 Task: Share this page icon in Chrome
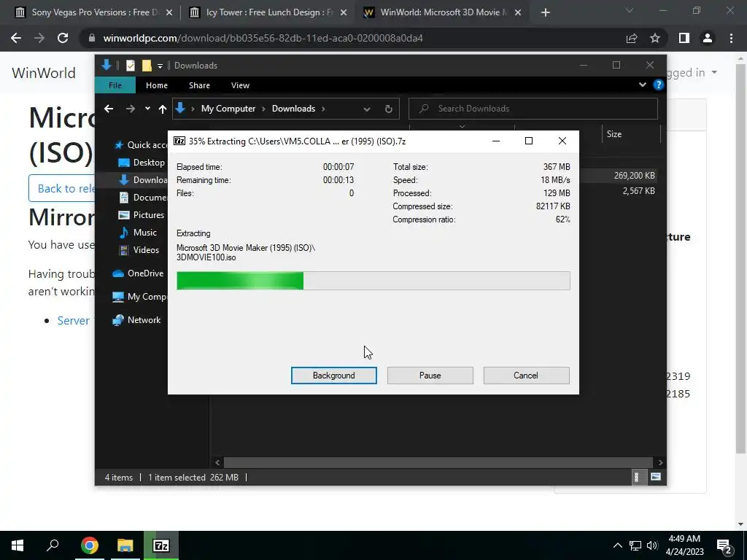[x=632, y=38]
